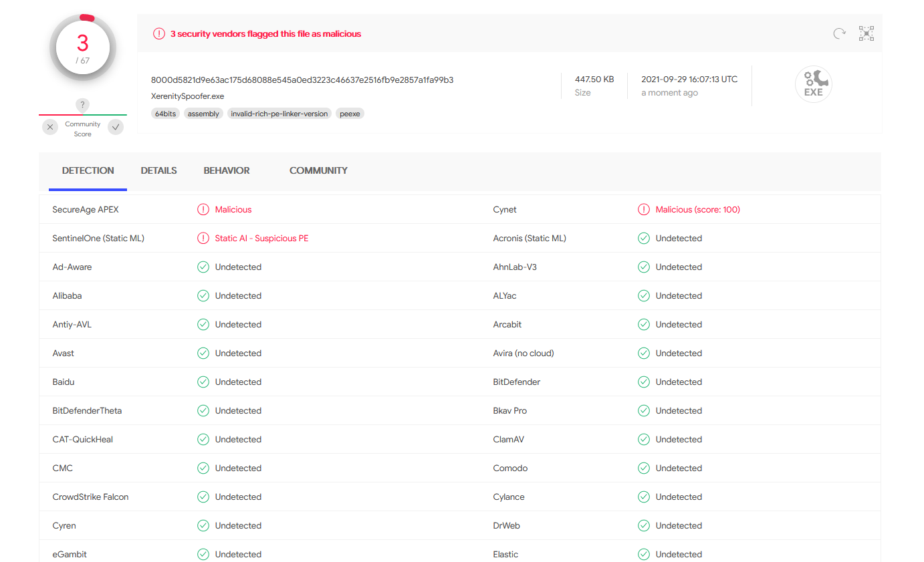
Task: Click the red exclamation beside Cynet's malicious score
Action: 643,209
